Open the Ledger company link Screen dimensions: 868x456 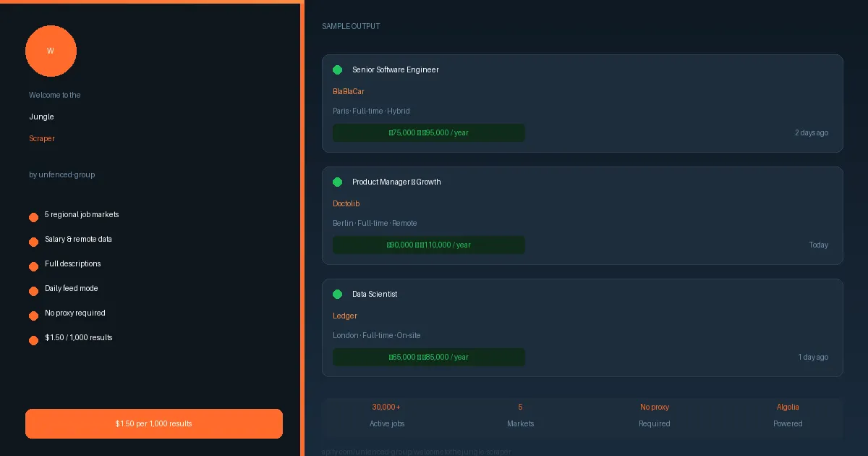coord(345,316)
